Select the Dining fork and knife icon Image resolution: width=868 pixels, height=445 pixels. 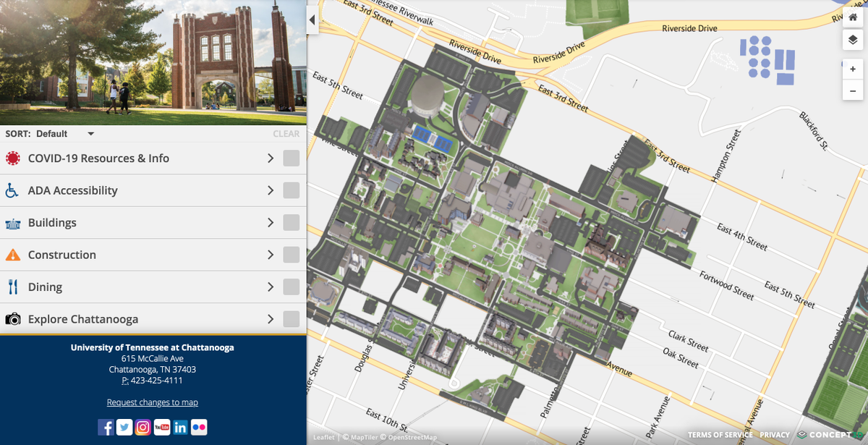pos(13,287)
